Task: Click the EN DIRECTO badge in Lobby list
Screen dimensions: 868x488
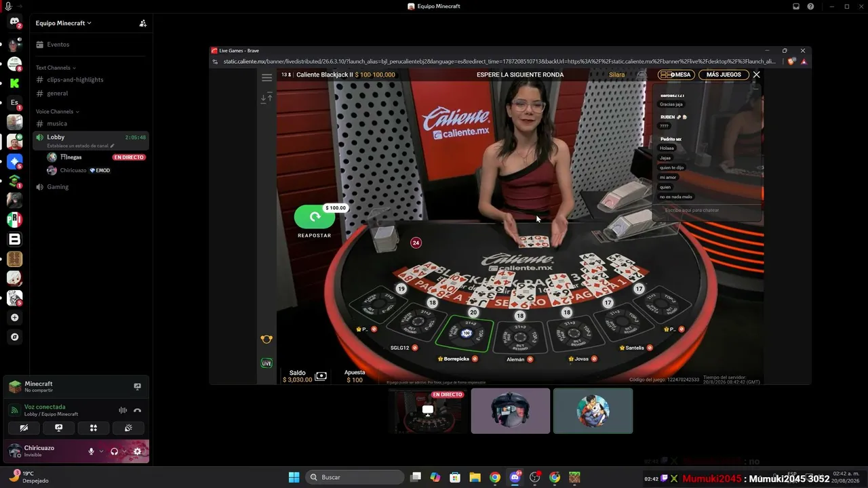Action: pyautogui.click(x=129, y=157)
